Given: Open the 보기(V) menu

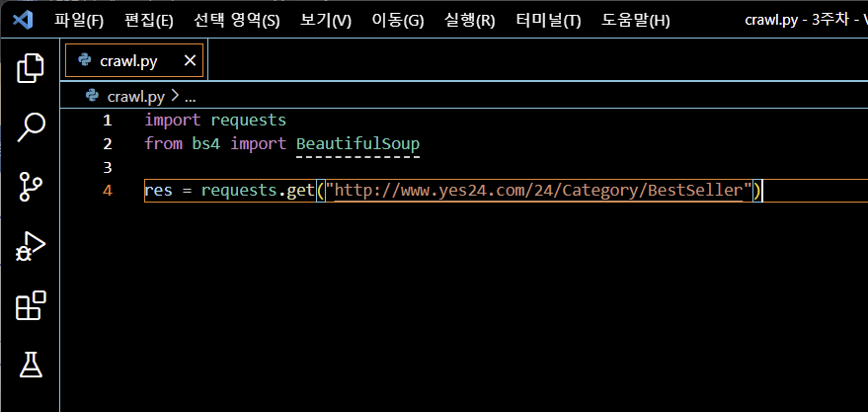Looking at the screenshot, I should pyautogui.click(x=326, y=21).
